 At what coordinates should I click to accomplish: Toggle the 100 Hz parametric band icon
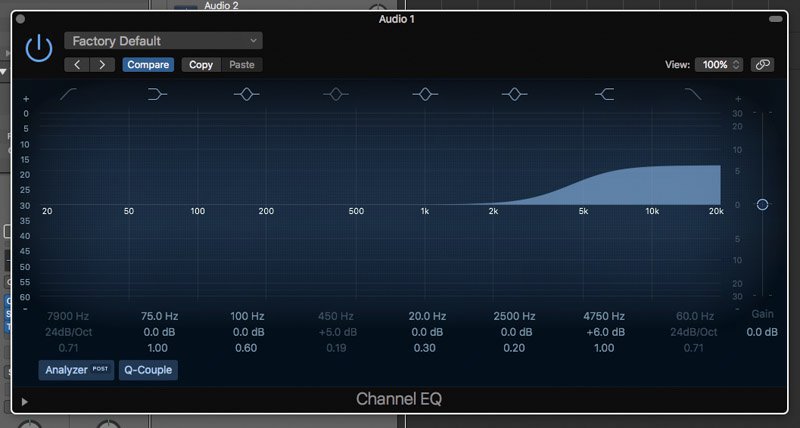coord(246,94)
